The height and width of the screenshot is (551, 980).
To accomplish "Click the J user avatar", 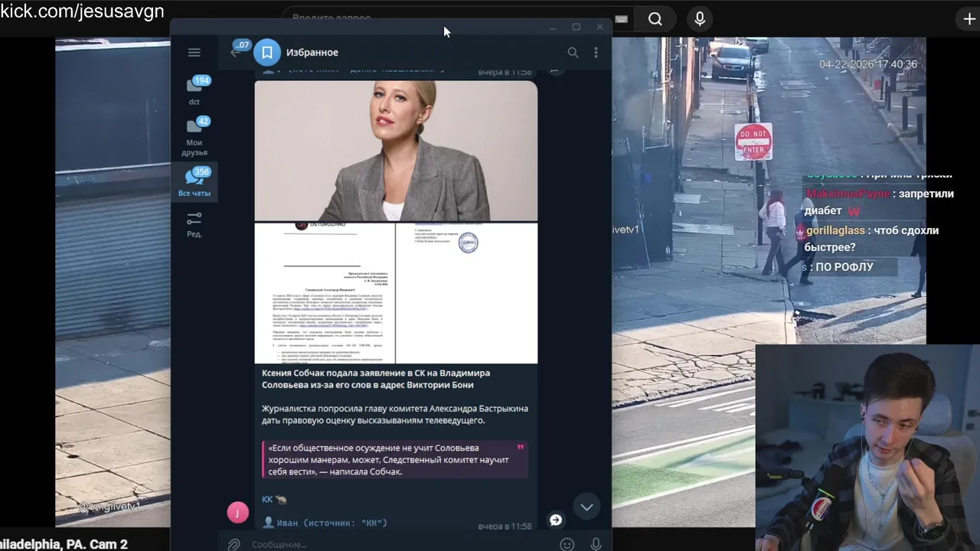I will (x=237, y=513).
